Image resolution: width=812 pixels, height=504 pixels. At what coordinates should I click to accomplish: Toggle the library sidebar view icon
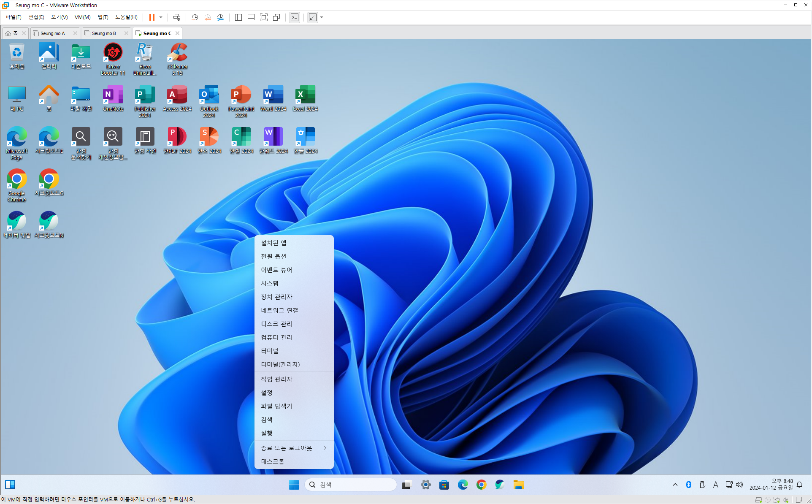(238, 17)
